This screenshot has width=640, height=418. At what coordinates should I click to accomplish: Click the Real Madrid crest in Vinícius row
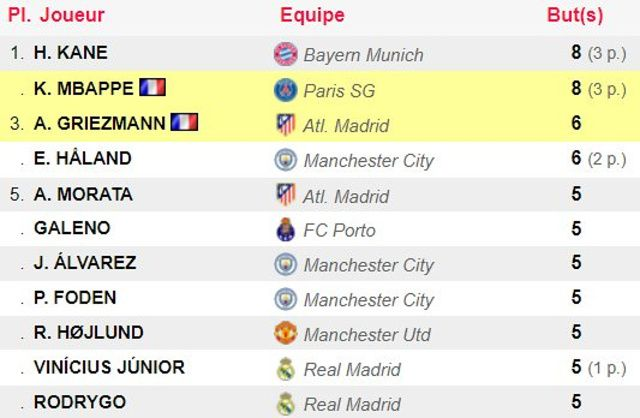click(285, 369)
